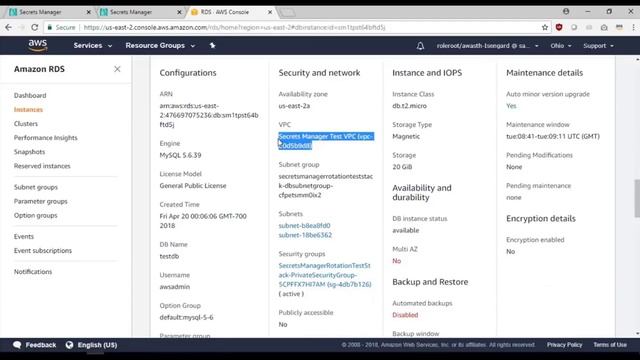Open the Terms of Use link
The width and height of the screenshot is (640, 360).
tap(610, 344)
